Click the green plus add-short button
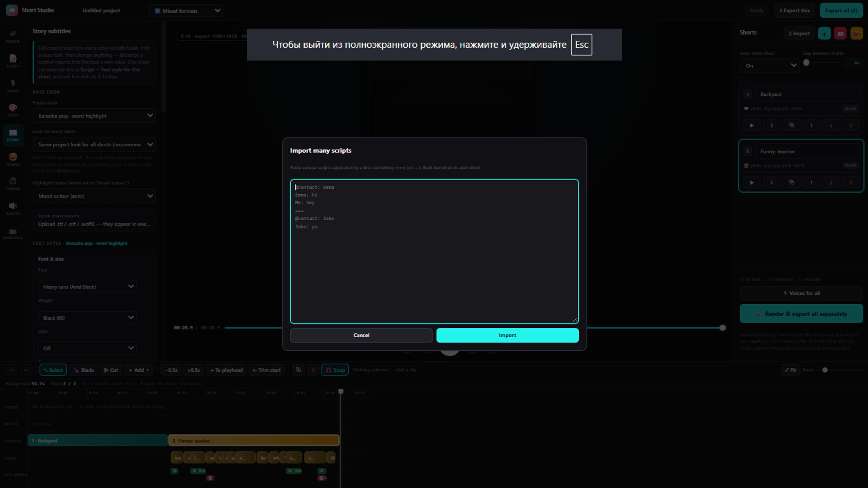Viewport: 868px width, 488px height. coord(824,33)
